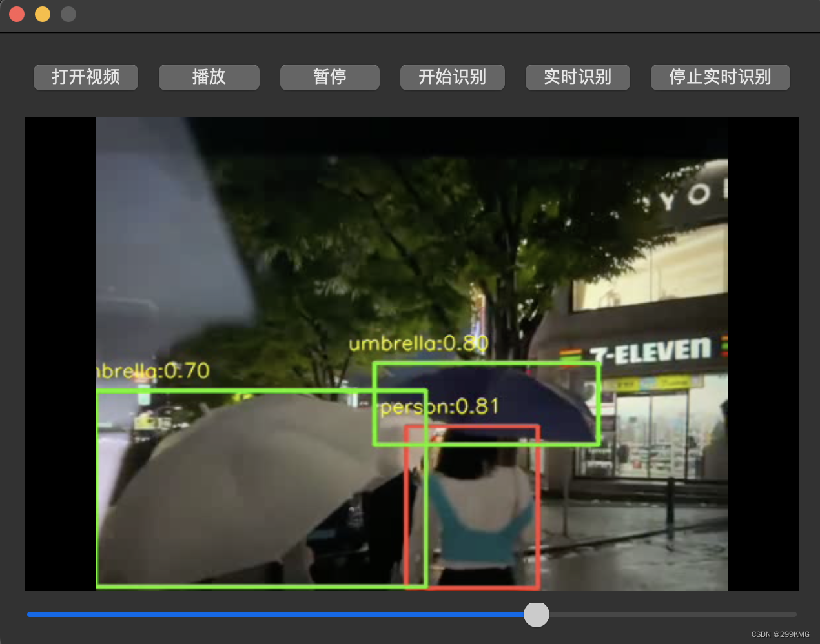Click 停止实时识别 to stop real-time detection
Screen dimensions: 820x644
click(720, 77)
